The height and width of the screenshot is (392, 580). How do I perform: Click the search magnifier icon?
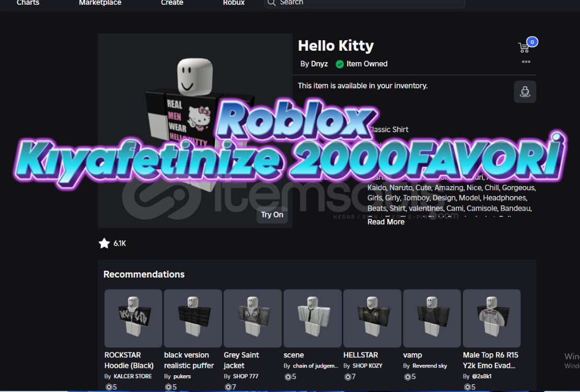(272, 3)
